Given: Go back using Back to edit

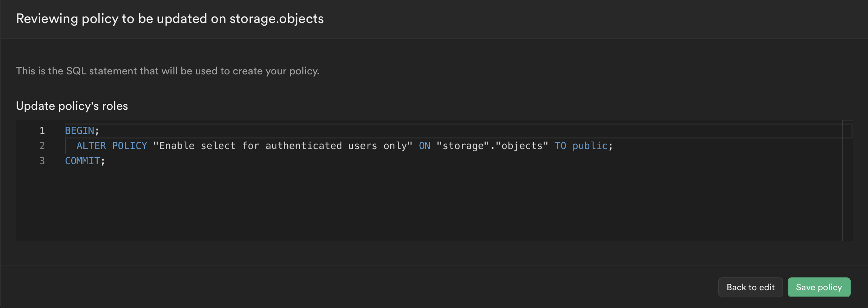Looking at the screenshot, I should pos(750,287).
